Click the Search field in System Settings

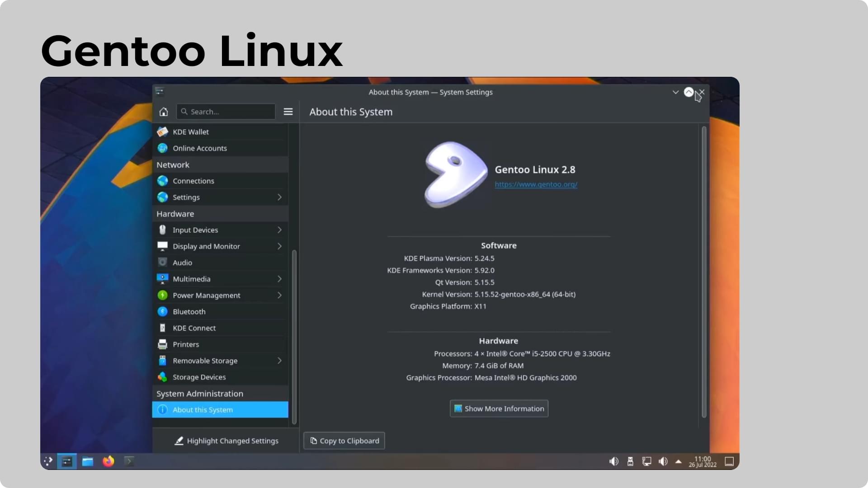(x=226, y=112)
